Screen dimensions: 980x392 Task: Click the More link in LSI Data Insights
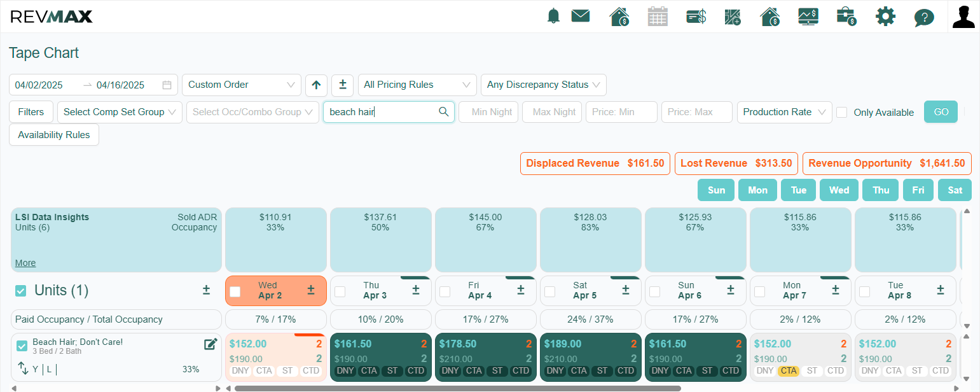point(25,263)
